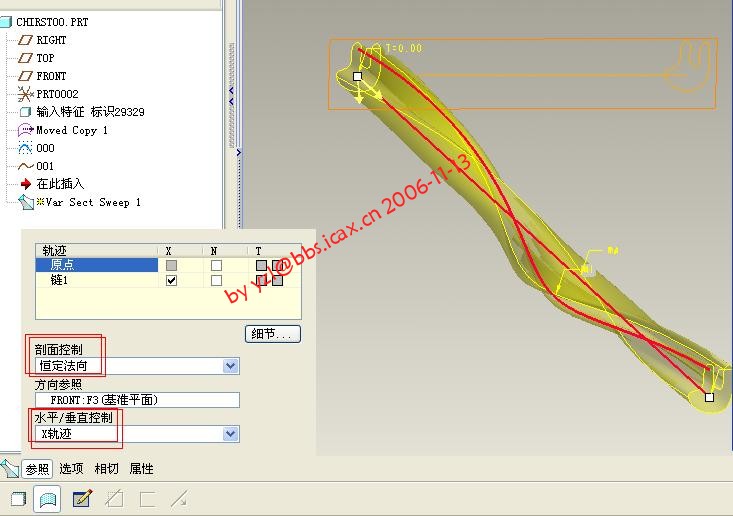Open the 选项 tab

(71, 468)
